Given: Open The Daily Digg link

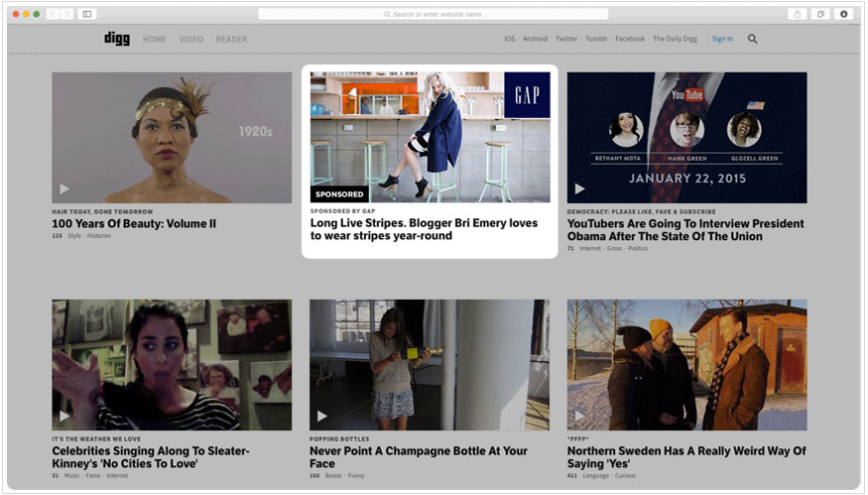Looking at the screenshot, I should (675, 39).
